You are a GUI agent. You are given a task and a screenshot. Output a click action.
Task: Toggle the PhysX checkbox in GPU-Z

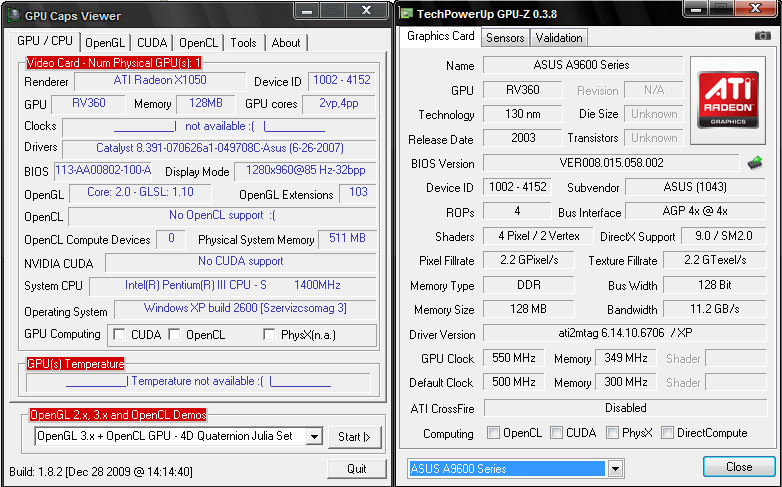click(612, 433)
